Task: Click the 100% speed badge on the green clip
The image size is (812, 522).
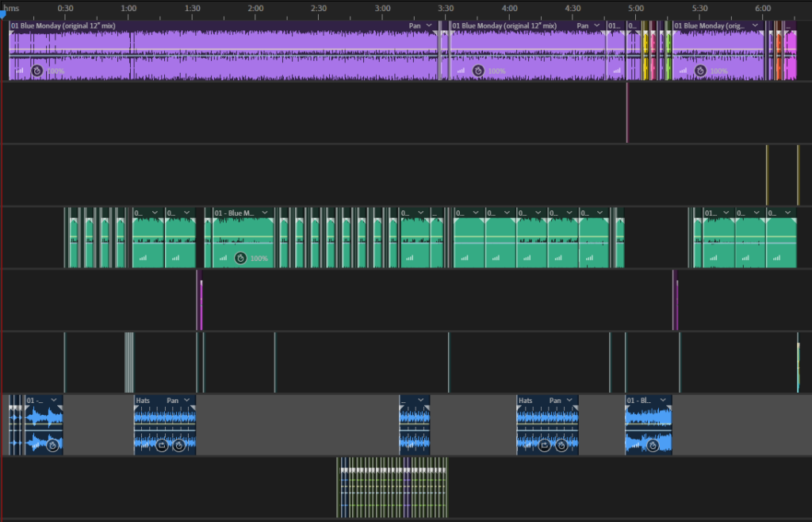Action: pyautogui.click(x=260, y=259)
